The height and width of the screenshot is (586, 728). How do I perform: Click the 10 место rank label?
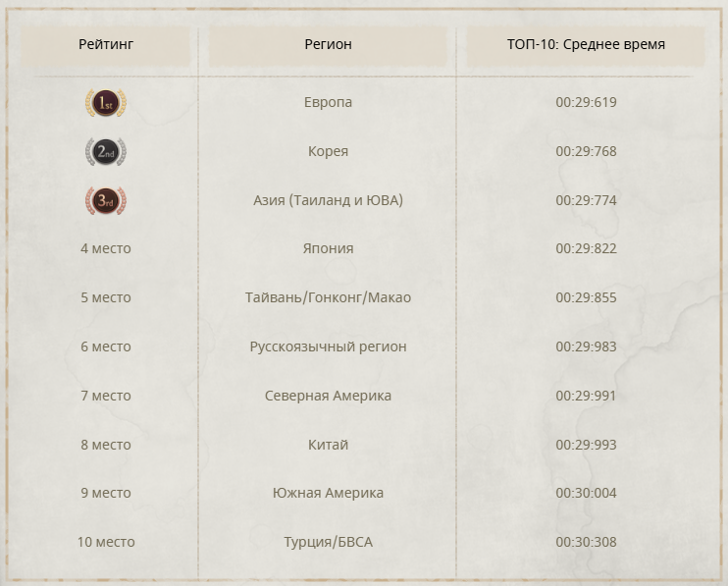tap(106, 542)
